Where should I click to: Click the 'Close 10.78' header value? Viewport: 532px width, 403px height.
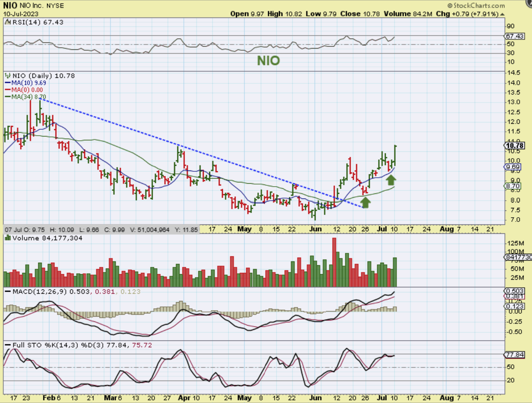362,14
